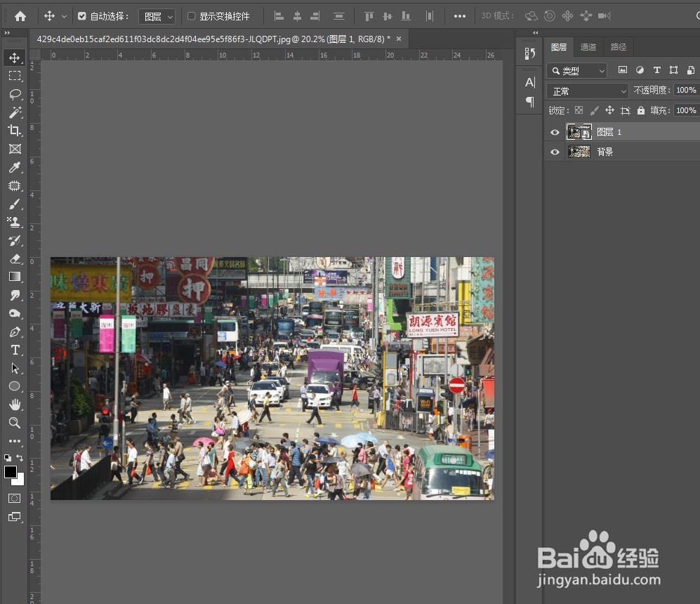Toggle lock image pixels brush icon

click(x=594, y=110)
